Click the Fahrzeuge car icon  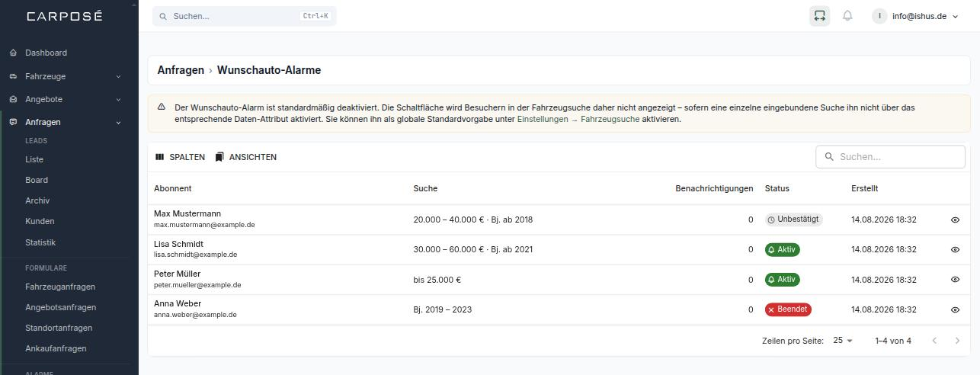[x=13, y=76]
